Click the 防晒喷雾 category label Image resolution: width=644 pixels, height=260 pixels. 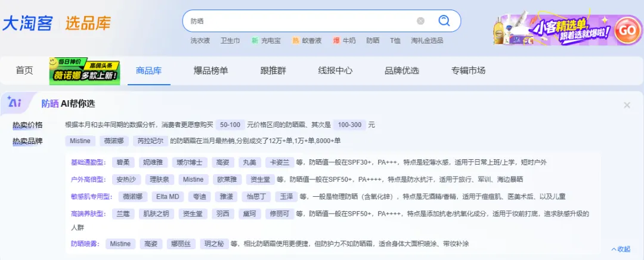coord(85,244)
